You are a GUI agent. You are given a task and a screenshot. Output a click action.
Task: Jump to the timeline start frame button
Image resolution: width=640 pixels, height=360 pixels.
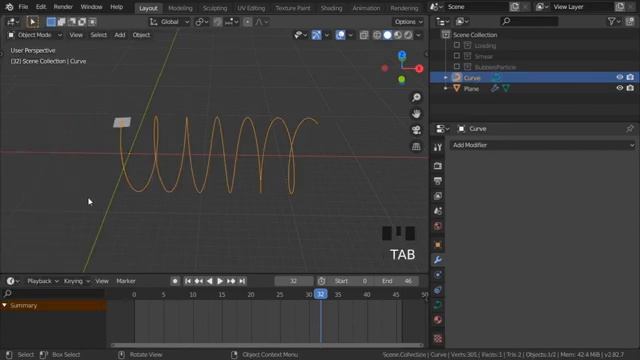click(188, 281)
